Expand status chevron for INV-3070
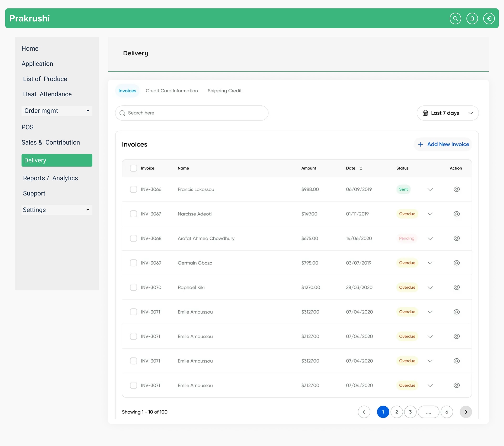504x446 pixels. [x=430, y=287]
